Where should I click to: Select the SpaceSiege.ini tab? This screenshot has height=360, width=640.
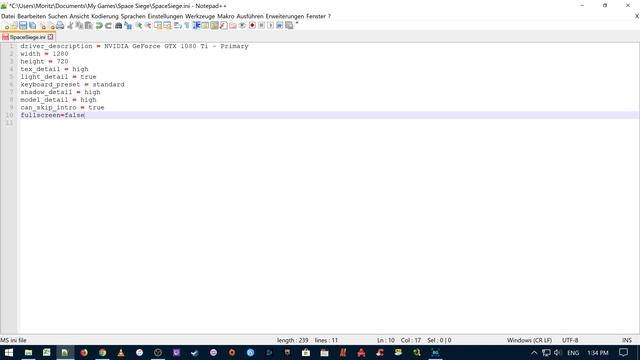pyautogui.click(x=27, y=37)
